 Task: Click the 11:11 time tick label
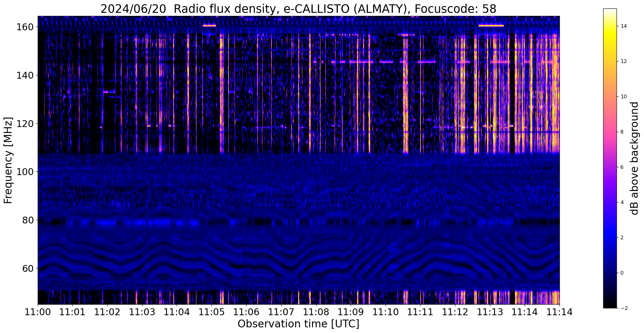point(421,312)
